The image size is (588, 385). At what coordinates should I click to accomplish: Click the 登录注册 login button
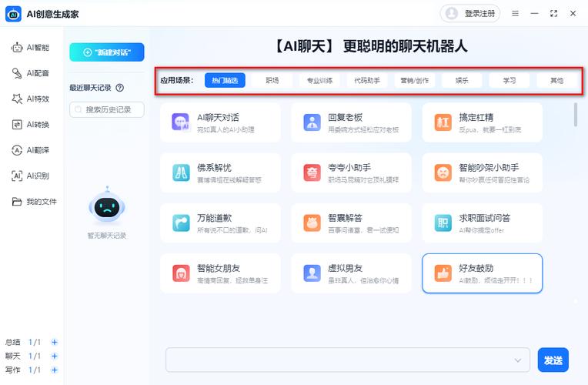[470, 14]
